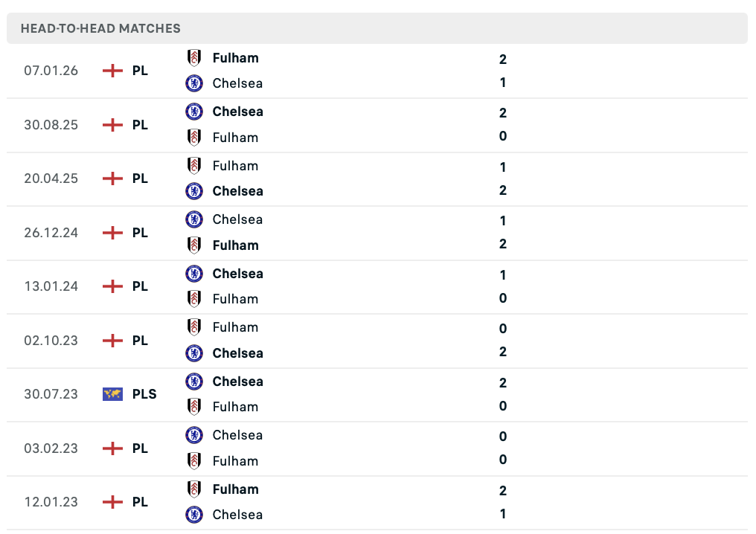The height and width of the screenshot is (534, 756).
Task: Click Fulham crest in 26.12.24 match
Action: 193,245
